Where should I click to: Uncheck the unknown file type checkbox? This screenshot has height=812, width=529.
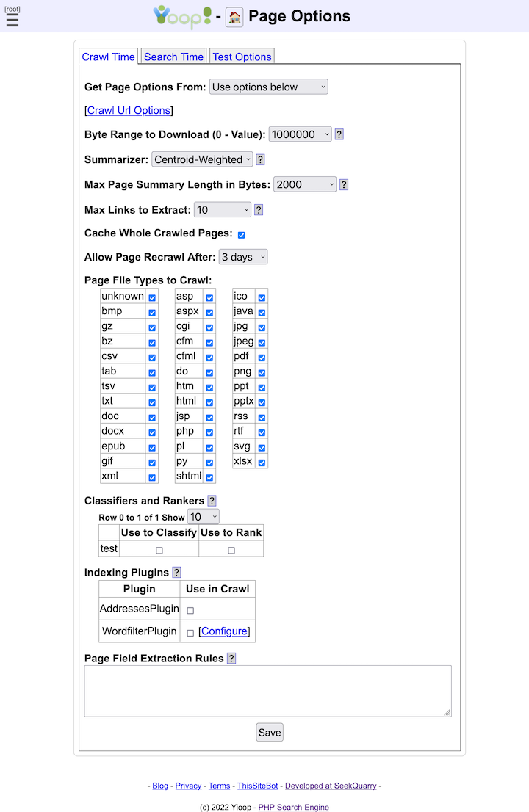152,298
